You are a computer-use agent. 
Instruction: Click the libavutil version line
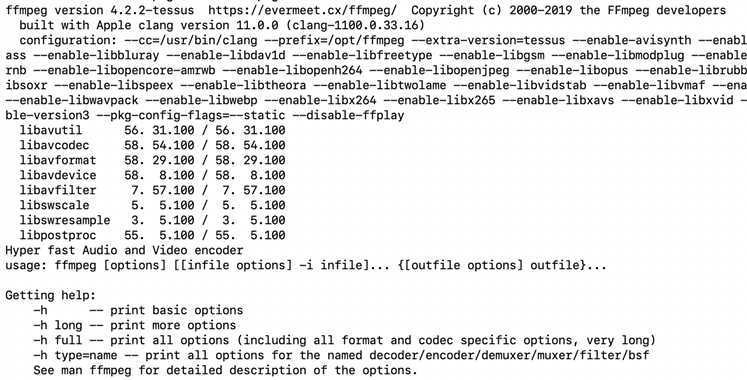click(152, 130)
